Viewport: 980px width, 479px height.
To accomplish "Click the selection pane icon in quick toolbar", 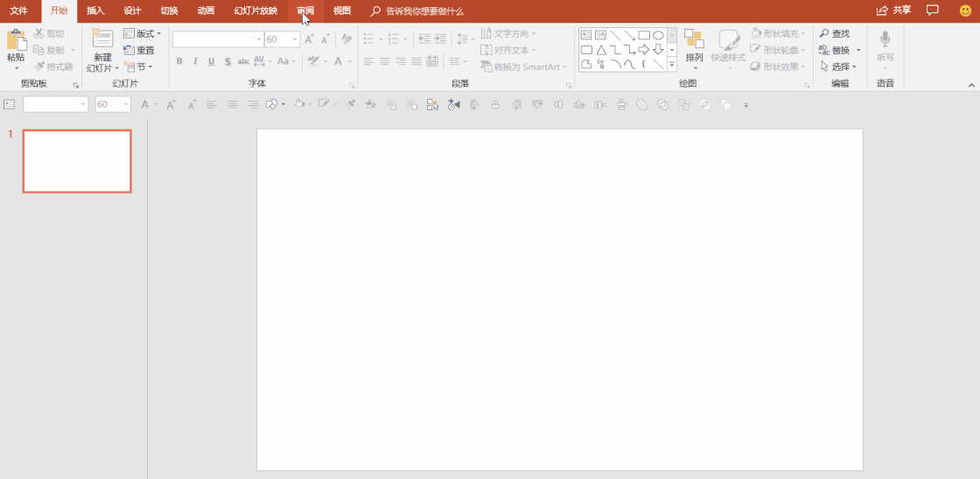I will pos(433,105).
